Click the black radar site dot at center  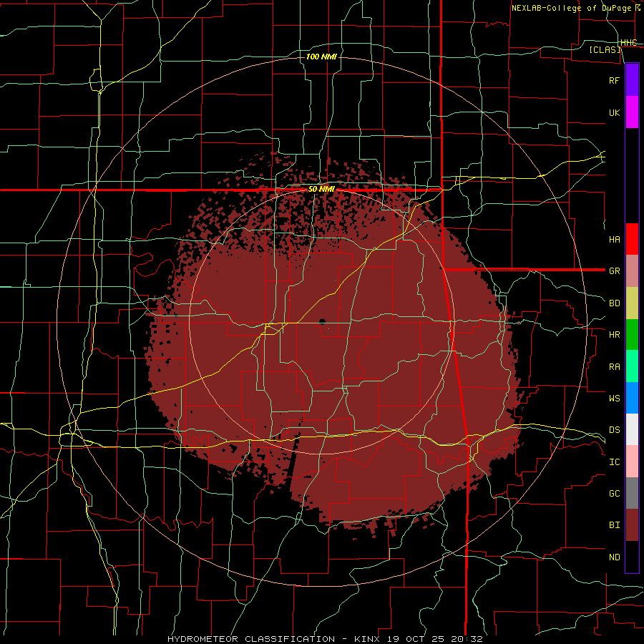coord(321,321)
